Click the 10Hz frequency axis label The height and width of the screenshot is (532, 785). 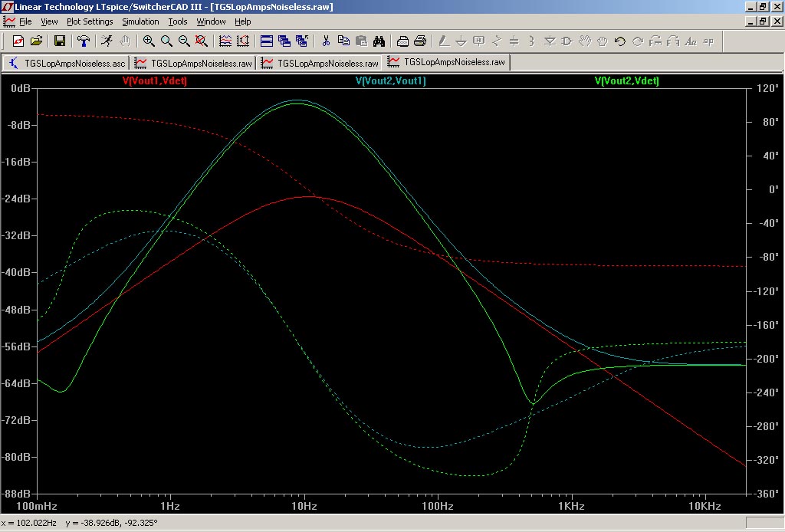[x=304, y=506]
